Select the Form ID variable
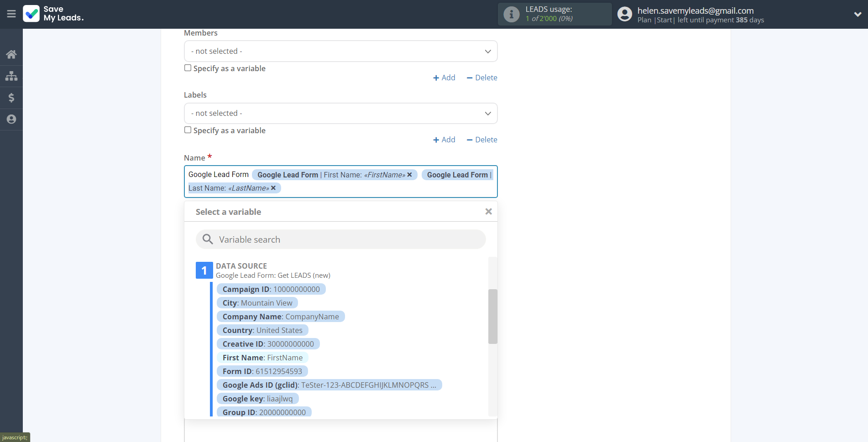 click(x=262, y=371)
